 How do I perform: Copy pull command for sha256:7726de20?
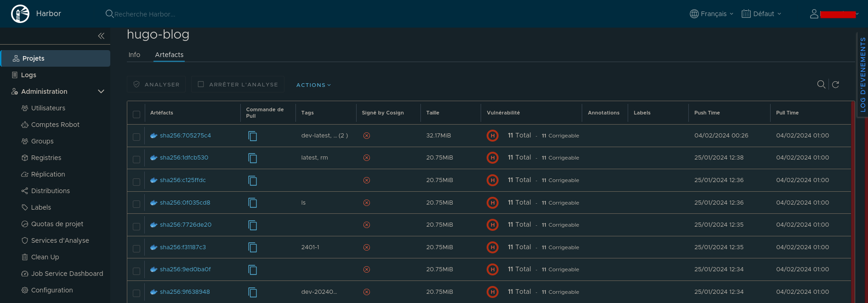[253, 225]
